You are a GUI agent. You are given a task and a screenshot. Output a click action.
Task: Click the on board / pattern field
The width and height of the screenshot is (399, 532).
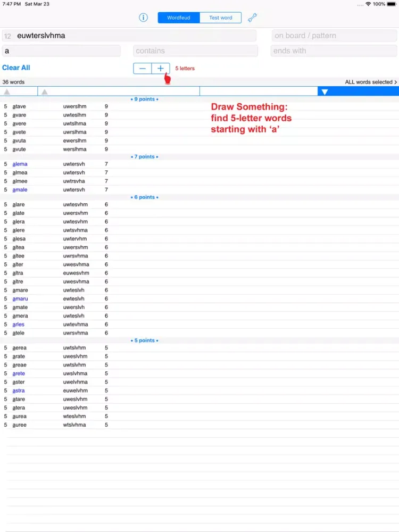[334, 36]
